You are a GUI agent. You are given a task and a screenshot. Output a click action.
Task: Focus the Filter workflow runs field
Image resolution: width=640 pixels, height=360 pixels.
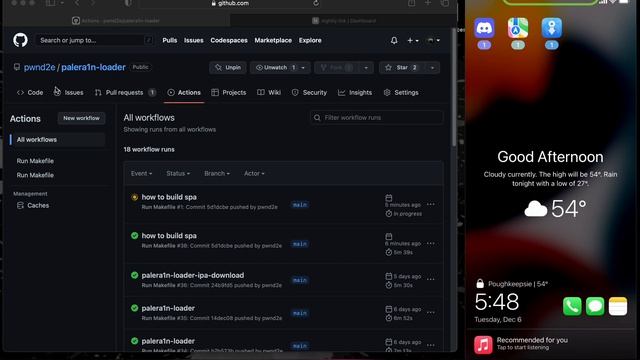point(376,118)
